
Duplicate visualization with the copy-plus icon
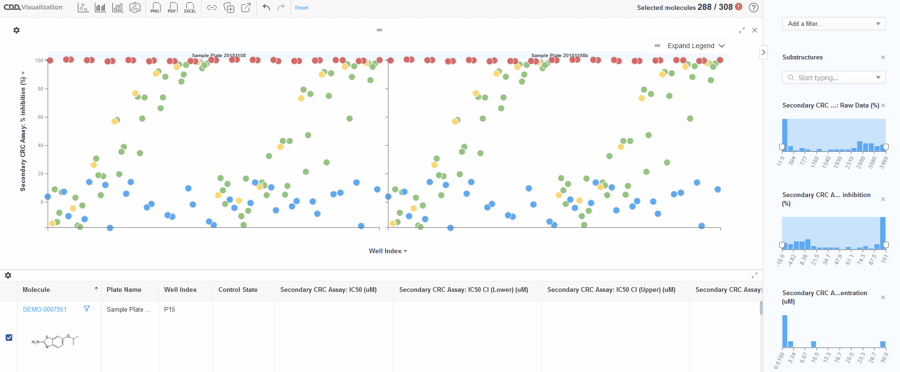pos(229,7)
